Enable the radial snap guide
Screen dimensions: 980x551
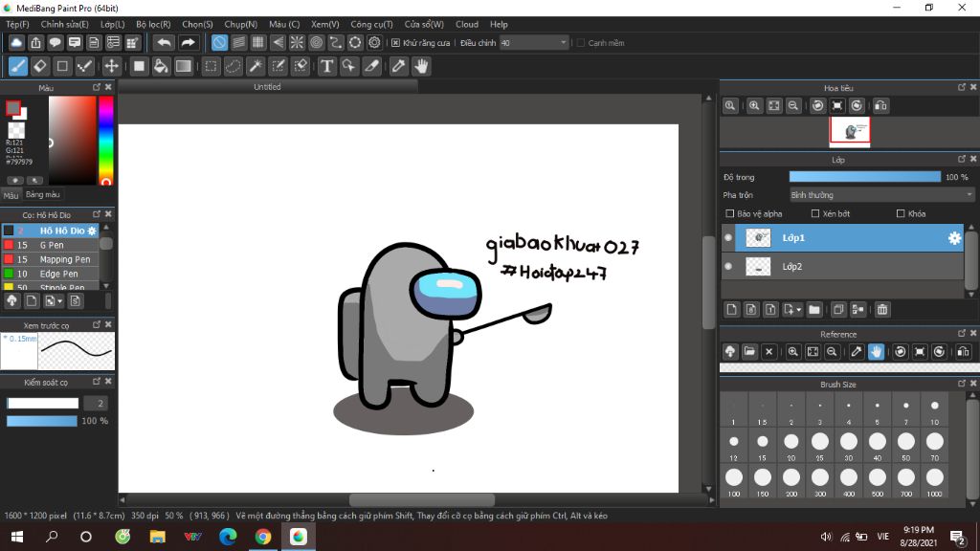297,42
